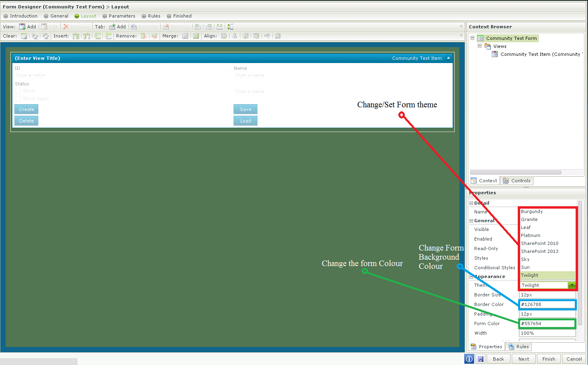
Task: Insert row above icon
Action: (97, 36)
